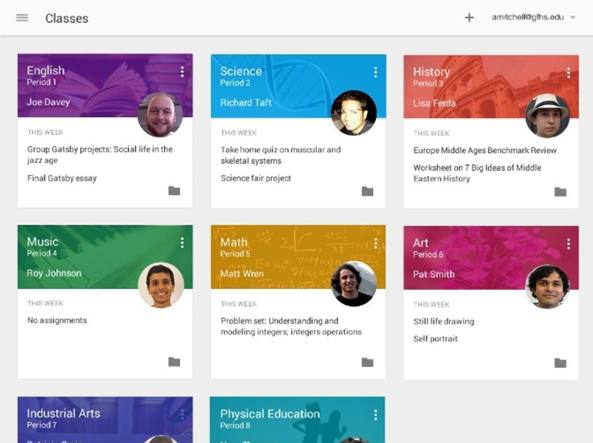The width and height of the screenshot is (593, 443).
Task: Click teacher name Matt Wren
Action: (x=242, y=274)
